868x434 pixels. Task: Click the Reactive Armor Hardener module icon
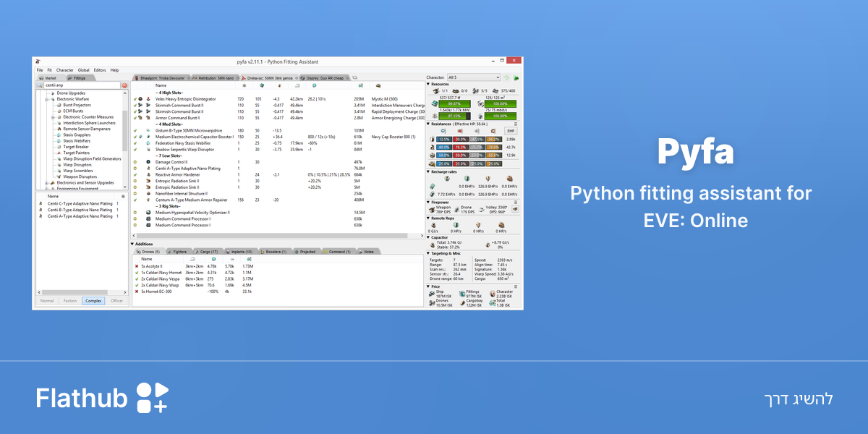(x=148, y=175)
